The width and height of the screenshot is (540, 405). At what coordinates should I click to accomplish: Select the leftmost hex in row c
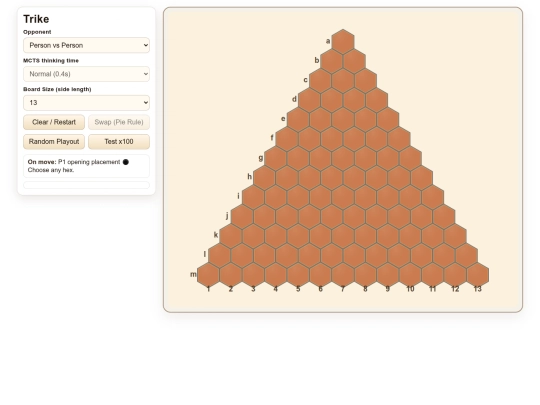pos(320,80)
